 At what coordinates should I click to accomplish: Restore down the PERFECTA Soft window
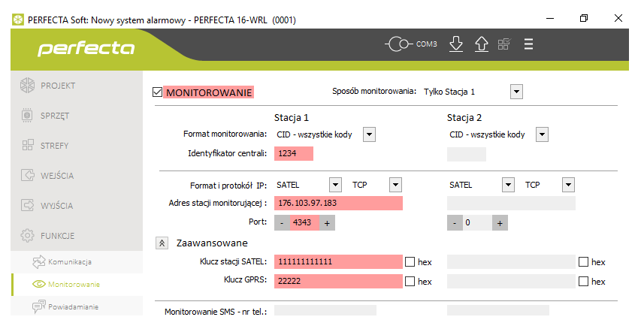point(584,19)
